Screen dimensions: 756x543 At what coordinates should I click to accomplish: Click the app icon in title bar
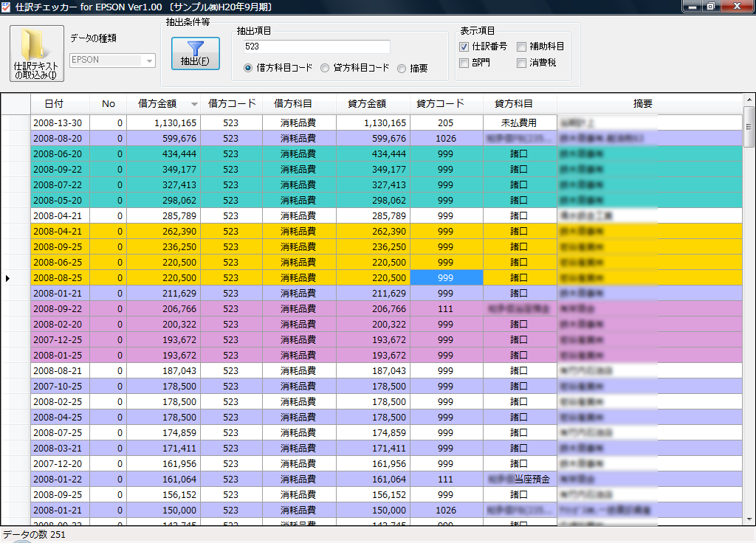pyautogui.click(x=7, y=7)
